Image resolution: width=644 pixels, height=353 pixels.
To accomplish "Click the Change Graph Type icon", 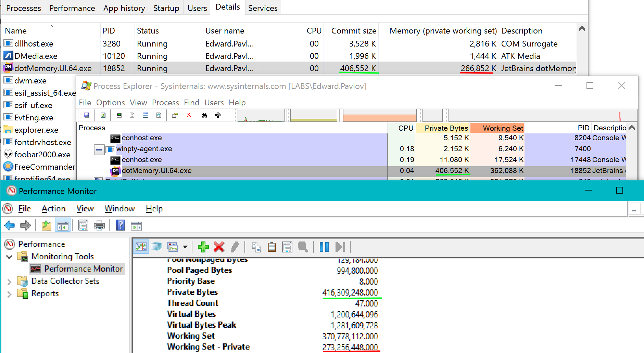I will click(x=173, y=247).
